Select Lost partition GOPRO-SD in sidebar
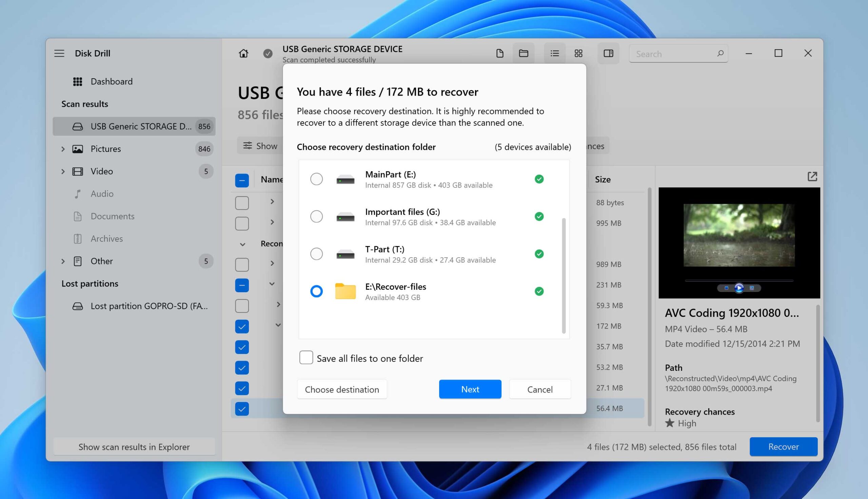868x499 pixels. pos(134,306)
